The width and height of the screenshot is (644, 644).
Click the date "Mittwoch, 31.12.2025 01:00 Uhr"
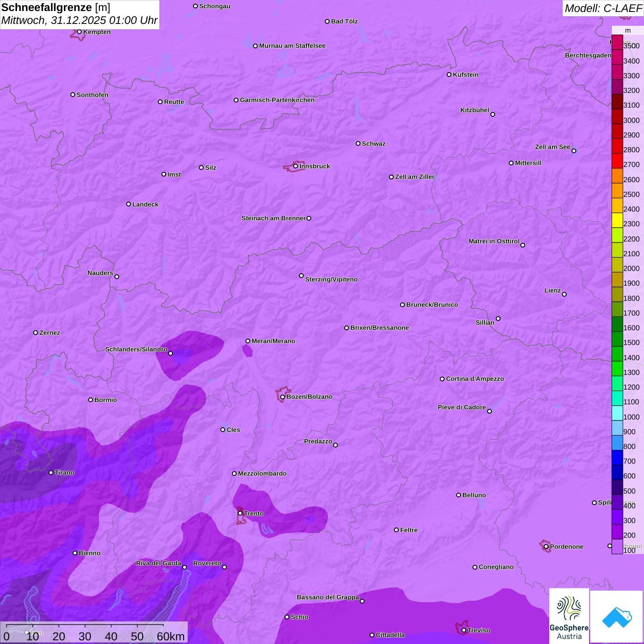(x=79, y=21)
